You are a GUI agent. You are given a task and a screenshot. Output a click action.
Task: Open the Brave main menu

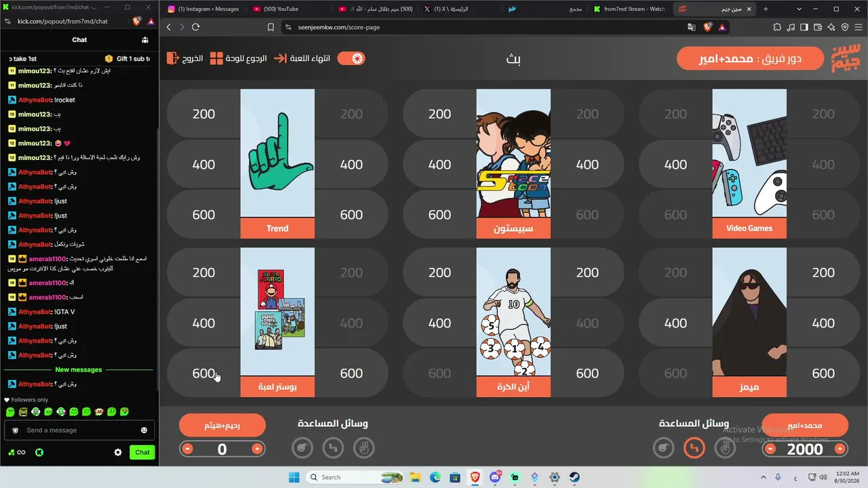pyautogui.click(x=858, y=27)
